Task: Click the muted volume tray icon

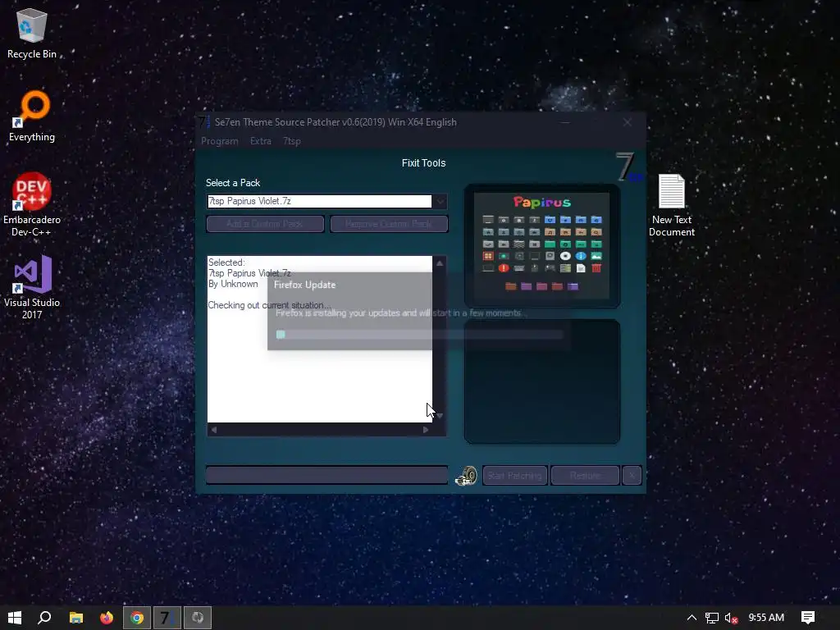Action: [x=731, y=619]
